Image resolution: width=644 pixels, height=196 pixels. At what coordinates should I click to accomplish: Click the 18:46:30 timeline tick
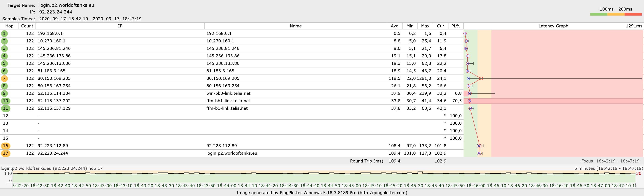[539, 186]
